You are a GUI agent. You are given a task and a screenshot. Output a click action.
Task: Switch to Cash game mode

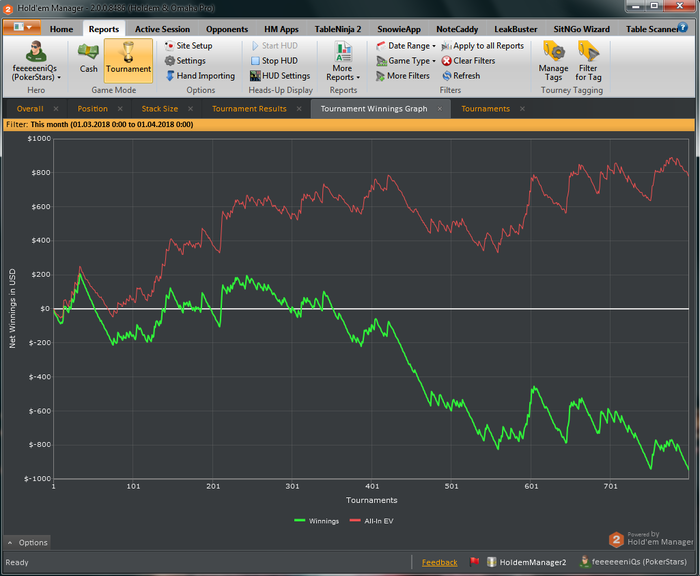88,58
